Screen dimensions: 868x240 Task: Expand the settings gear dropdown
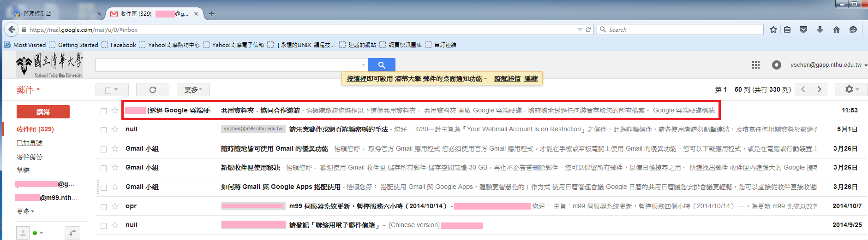click(x=851, y=89)
